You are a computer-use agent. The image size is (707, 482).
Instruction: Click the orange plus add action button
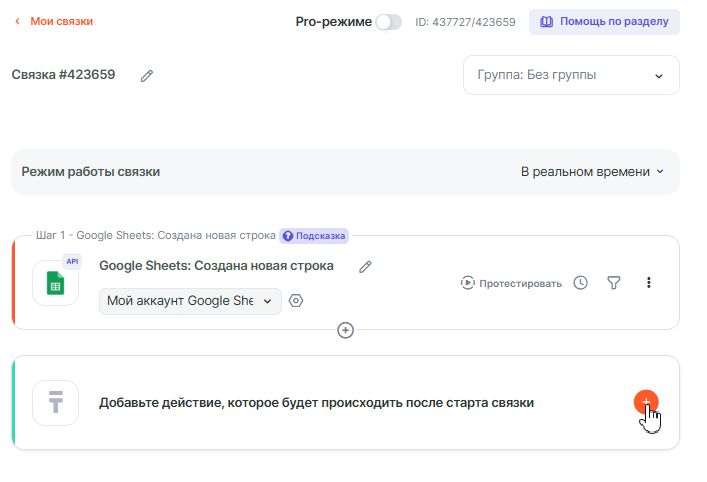(x=645, y=402)
